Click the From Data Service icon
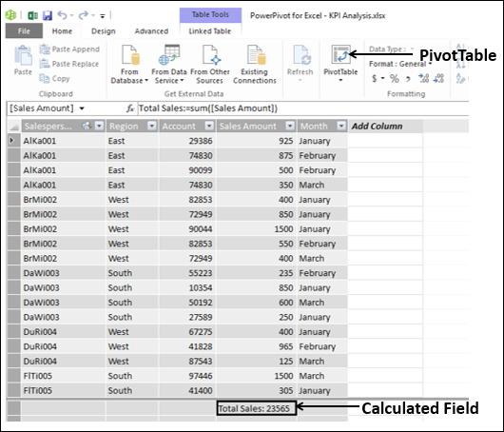 coord(169,55)
